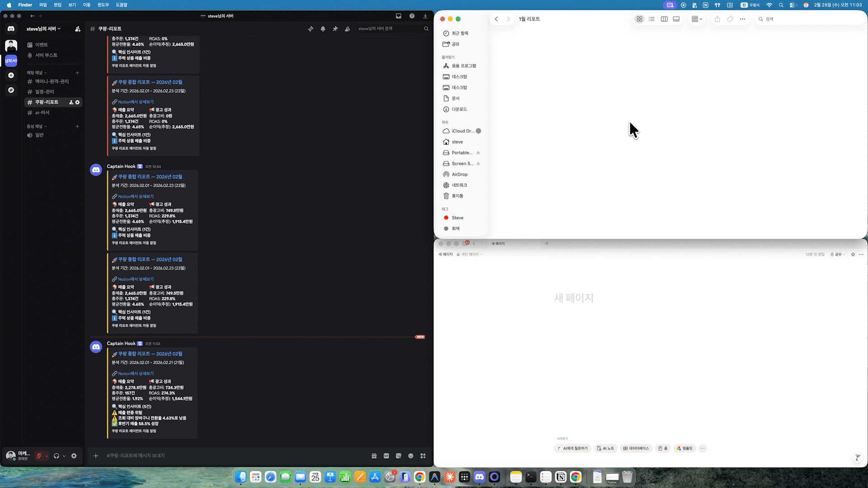Open Terminal from the Dock
This screenshot has height=488, width=868.
pyautogui.click(x=531, y=477)
